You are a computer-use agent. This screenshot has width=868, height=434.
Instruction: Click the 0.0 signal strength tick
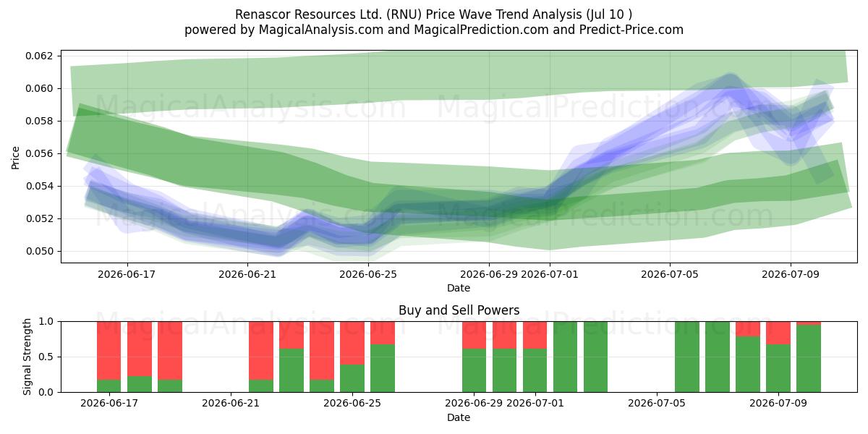[x=46, y=392]
